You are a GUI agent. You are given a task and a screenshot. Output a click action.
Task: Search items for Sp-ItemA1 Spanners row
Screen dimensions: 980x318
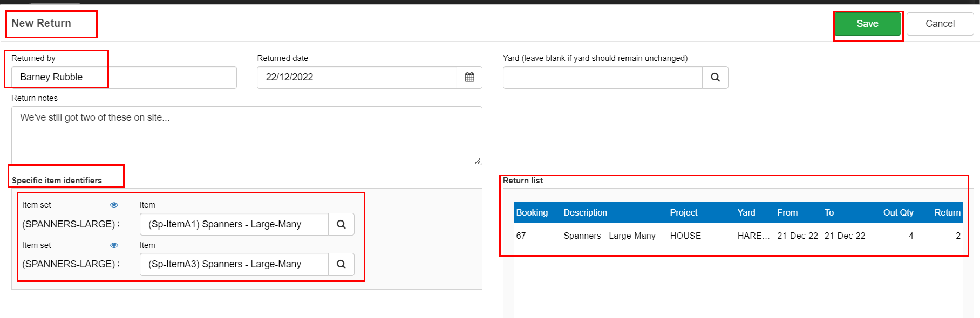coord(341,224)
